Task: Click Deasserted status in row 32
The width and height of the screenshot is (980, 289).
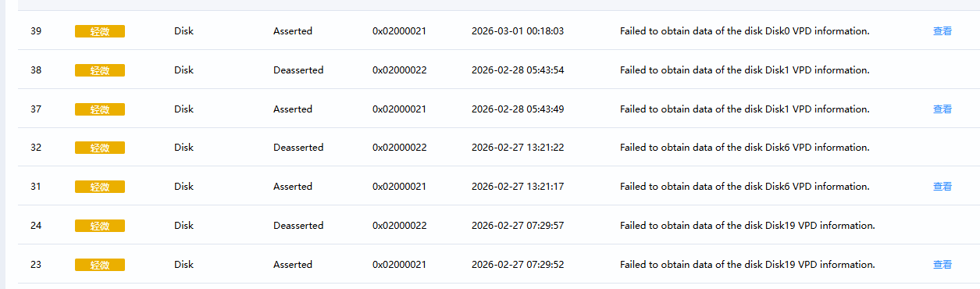Action: 298,148
